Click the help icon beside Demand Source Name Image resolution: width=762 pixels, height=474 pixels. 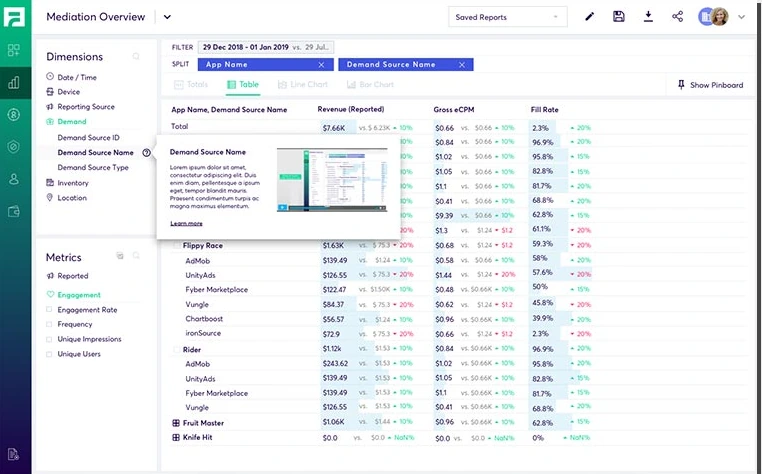pyautogui.click(x=146, y=153)
